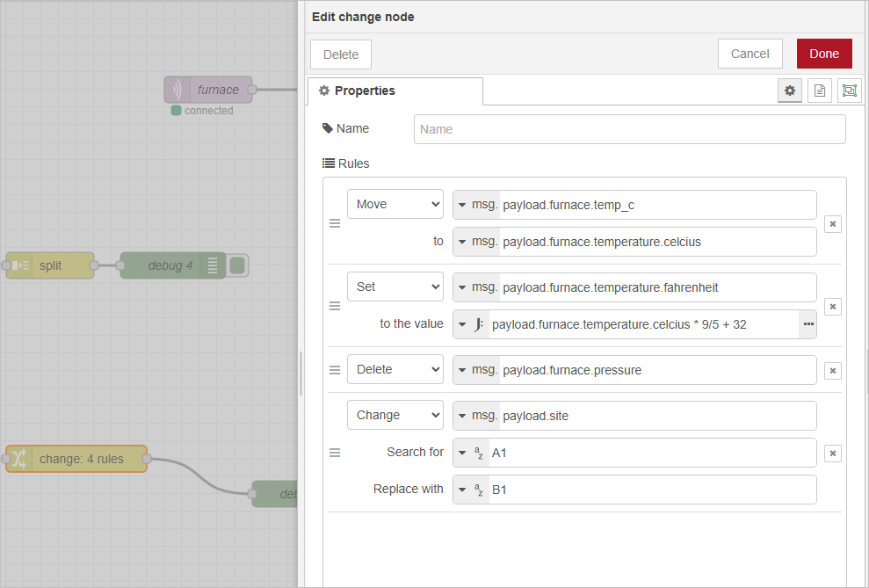Open the Delete action dropdown

point(395,370)
